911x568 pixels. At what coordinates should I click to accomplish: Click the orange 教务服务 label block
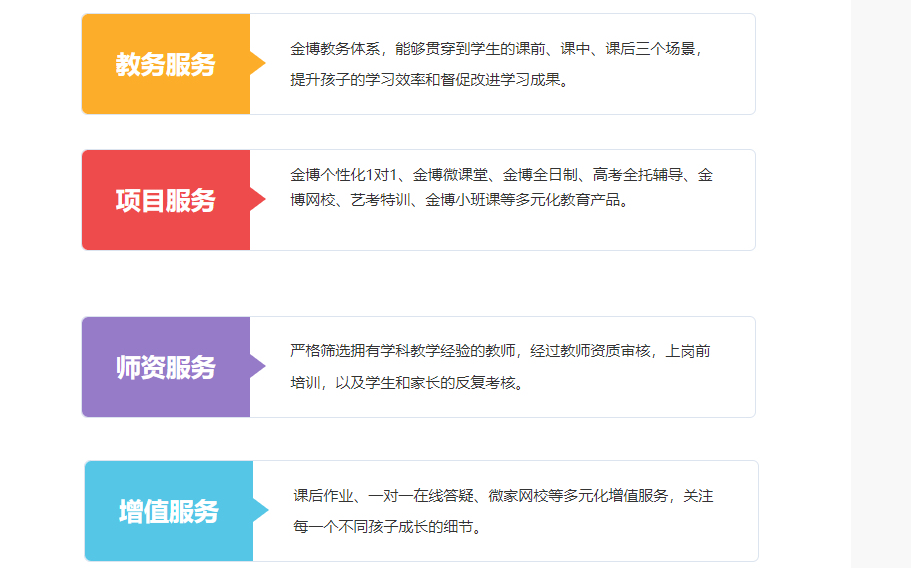point(166,64)
